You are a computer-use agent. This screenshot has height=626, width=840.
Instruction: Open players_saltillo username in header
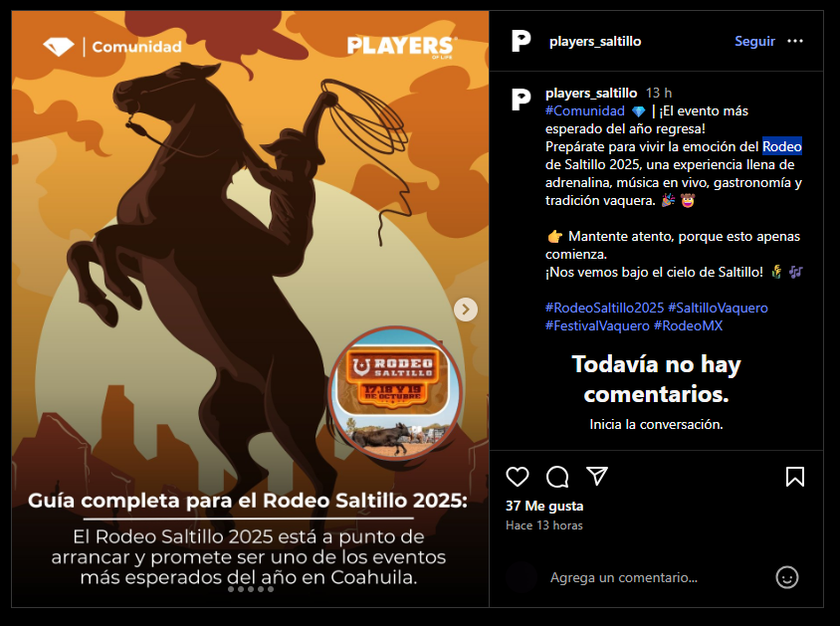595,41
